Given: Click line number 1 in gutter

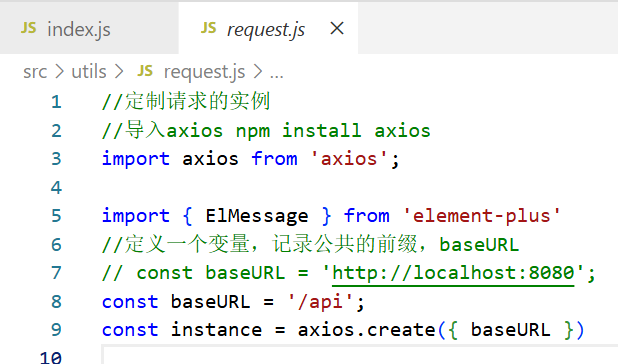Looking at the screenshot, I should click(56, 102).
